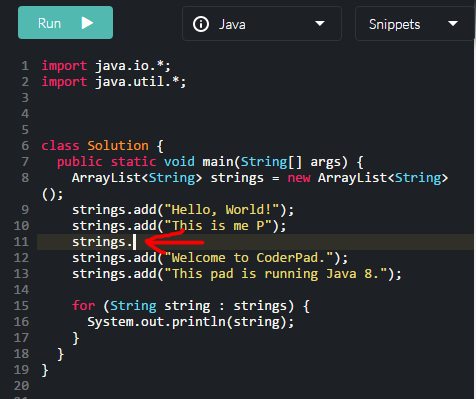Click gutter line number 17

[21, 338]
